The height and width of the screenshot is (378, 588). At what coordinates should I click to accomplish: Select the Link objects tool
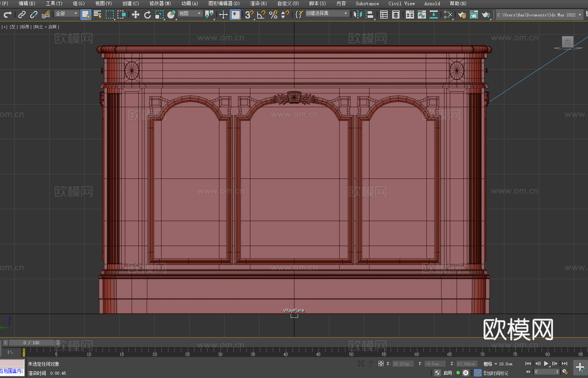[x=22, y=14]
